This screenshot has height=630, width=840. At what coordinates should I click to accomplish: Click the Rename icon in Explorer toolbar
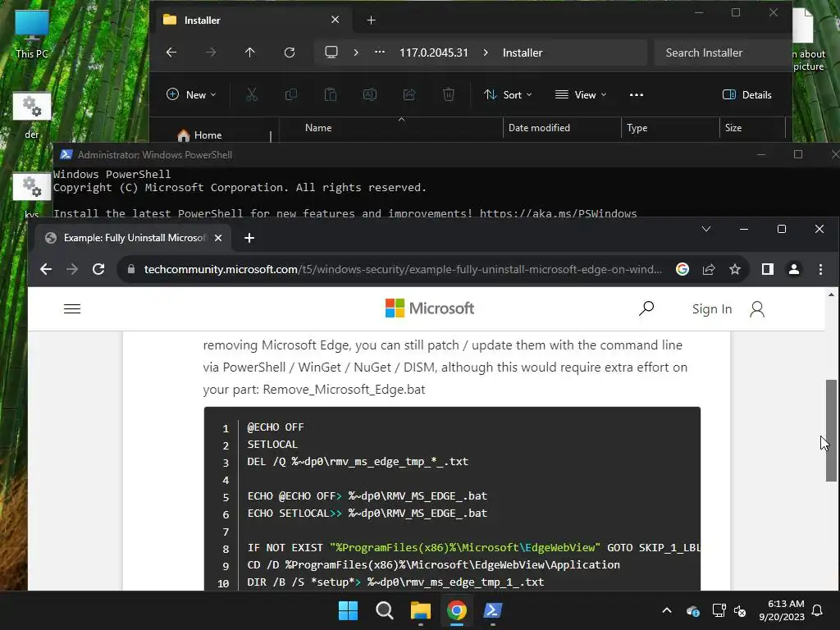tap(370, 95)
